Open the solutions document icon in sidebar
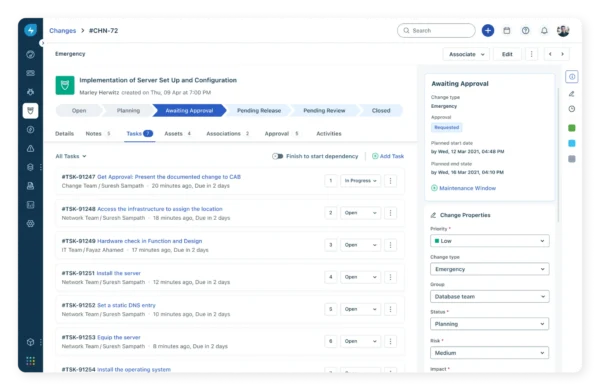 click(31, 186)
